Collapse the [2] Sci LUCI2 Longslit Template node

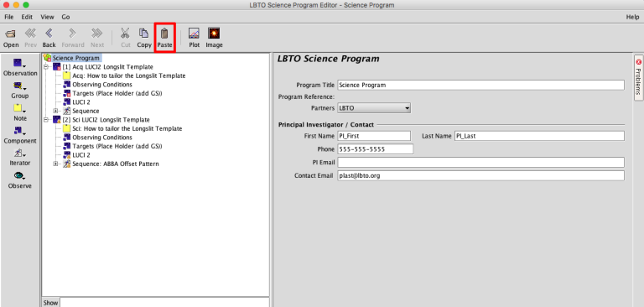[x=46, y=120]
